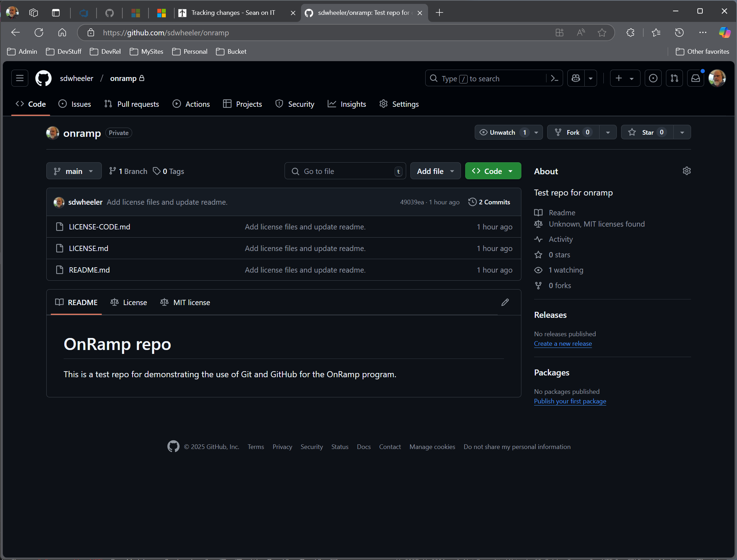Open the green Code dropdown
This screenshot has height=560, width=737.
(x=493, y=171)
